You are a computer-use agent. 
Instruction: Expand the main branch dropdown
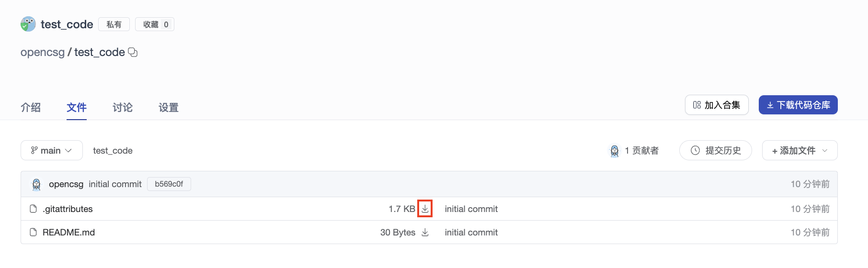[x=52, y=150]
